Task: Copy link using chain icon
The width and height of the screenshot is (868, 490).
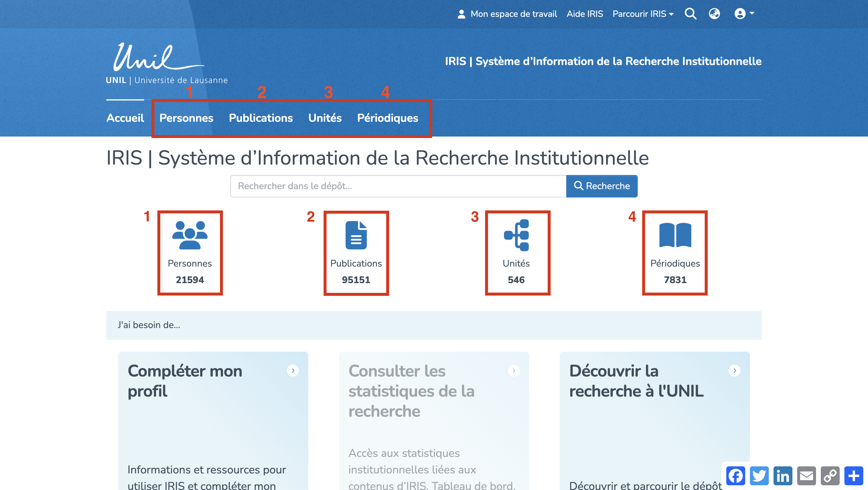Action: [x=830, y=476]
